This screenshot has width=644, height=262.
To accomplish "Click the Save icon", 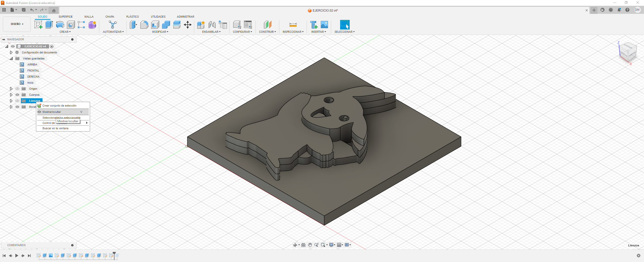I will click(x=24, y=10).
